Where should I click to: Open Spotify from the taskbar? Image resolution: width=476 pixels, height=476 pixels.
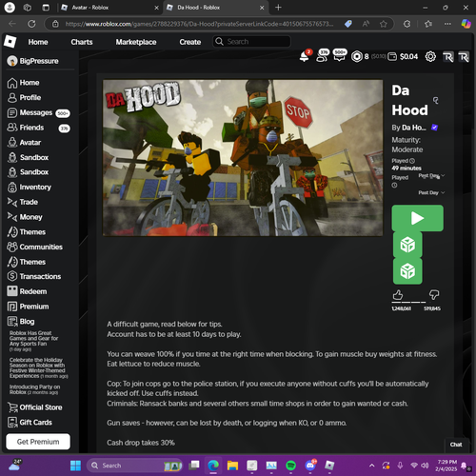point(290,466)
